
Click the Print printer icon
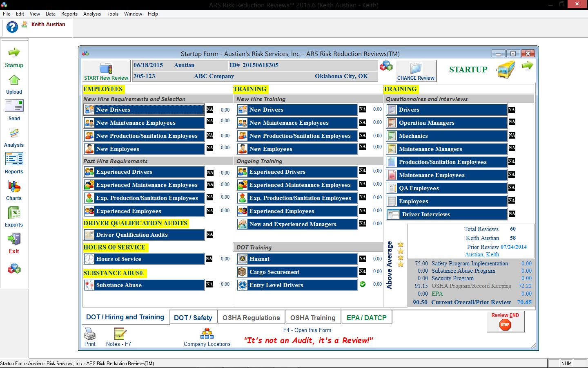[90, 334]
